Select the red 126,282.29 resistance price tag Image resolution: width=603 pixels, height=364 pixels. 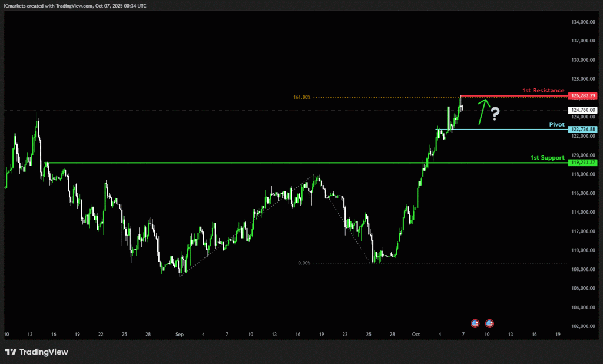(583, 95)
